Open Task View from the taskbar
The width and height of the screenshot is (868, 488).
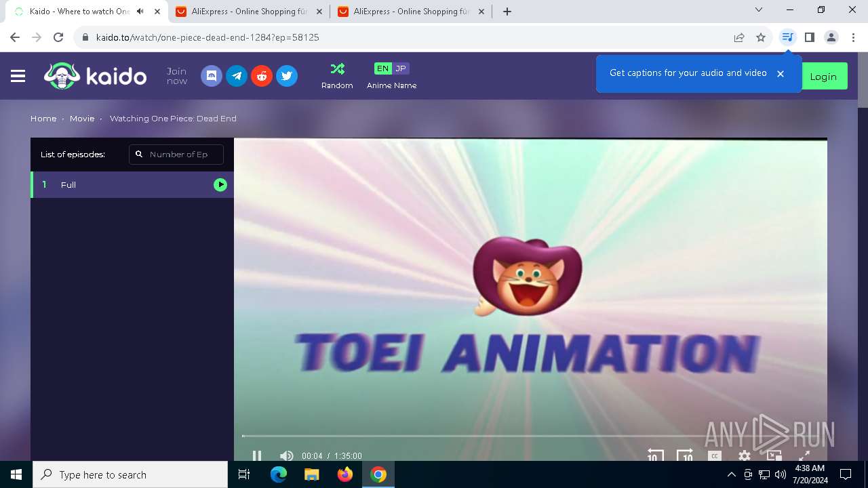[244, 474]
